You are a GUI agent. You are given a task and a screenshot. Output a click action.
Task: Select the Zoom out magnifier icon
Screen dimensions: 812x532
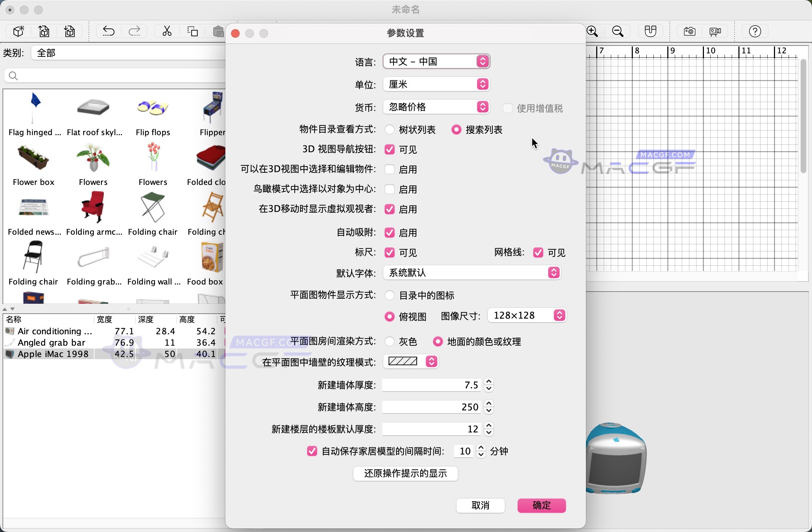618,31
